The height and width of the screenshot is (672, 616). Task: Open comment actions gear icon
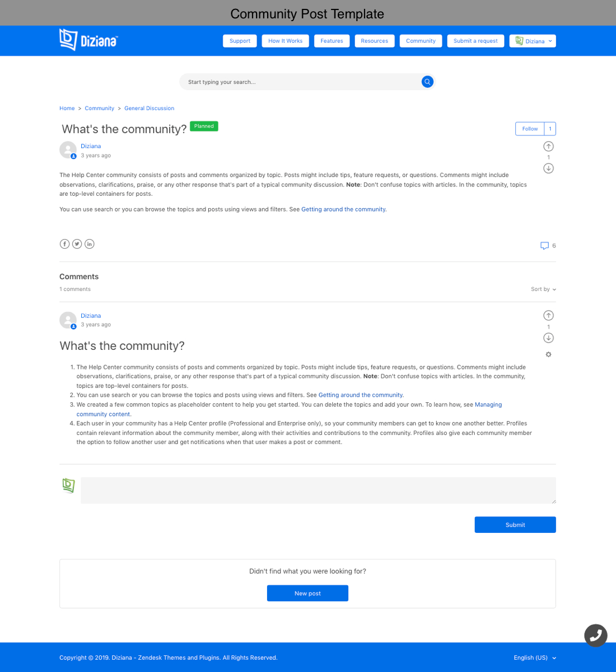click(x=548, y=354)
